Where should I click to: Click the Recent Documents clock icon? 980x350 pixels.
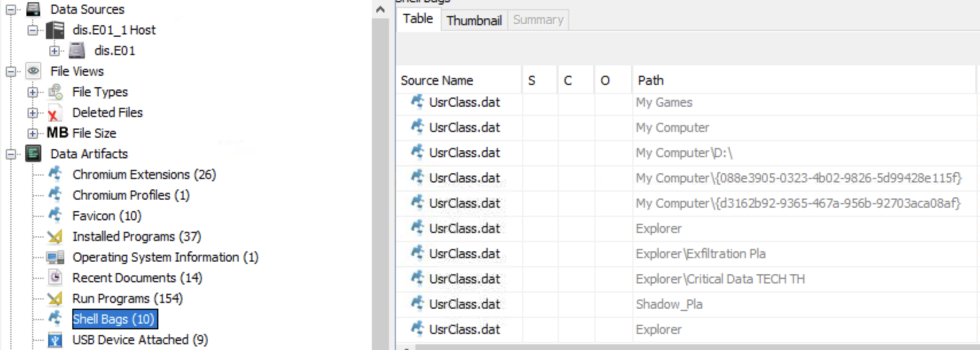tap(55, 278)
